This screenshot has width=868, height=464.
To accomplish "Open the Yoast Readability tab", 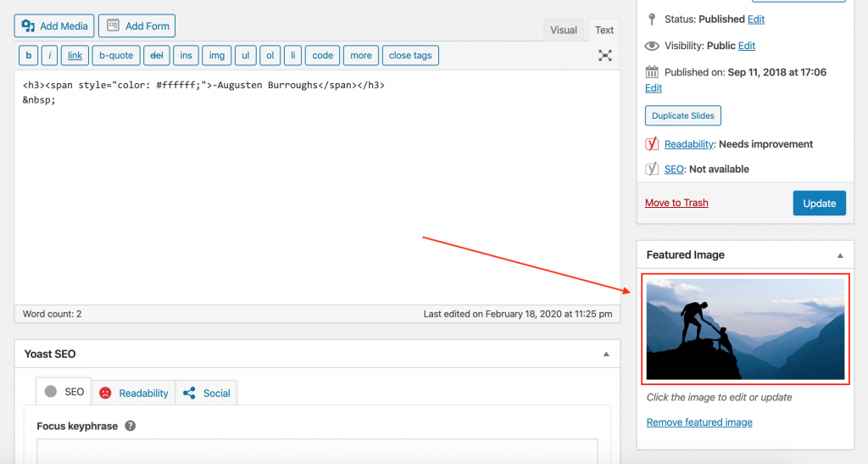I will click(x=133, y=393).
